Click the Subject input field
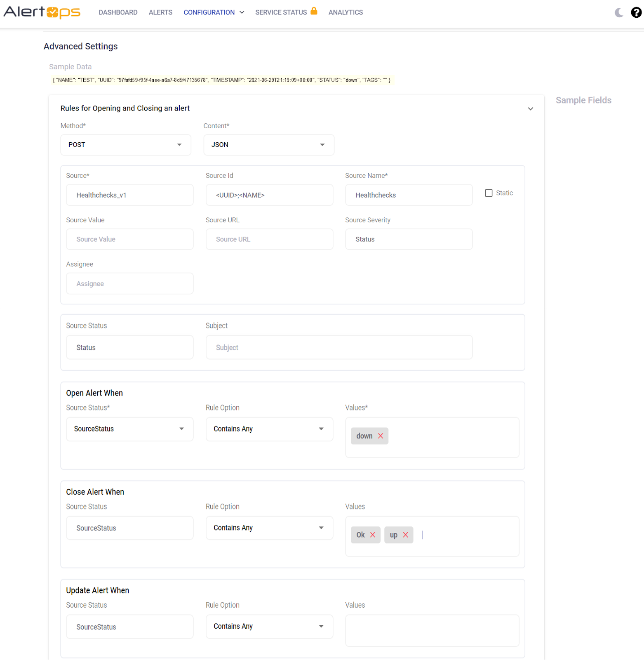The height and width of the screenshot is (660, 644). tap(339, 348)
